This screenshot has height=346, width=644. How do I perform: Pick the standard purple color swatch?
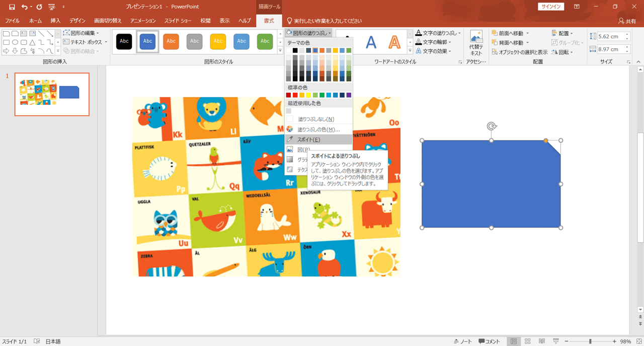coord(349,95)
